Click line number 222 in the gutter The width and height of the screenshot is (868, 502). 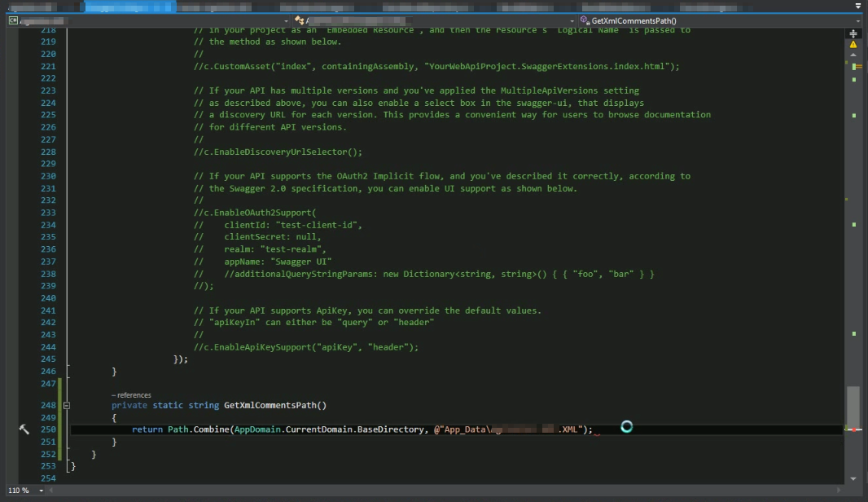(48, 79)
